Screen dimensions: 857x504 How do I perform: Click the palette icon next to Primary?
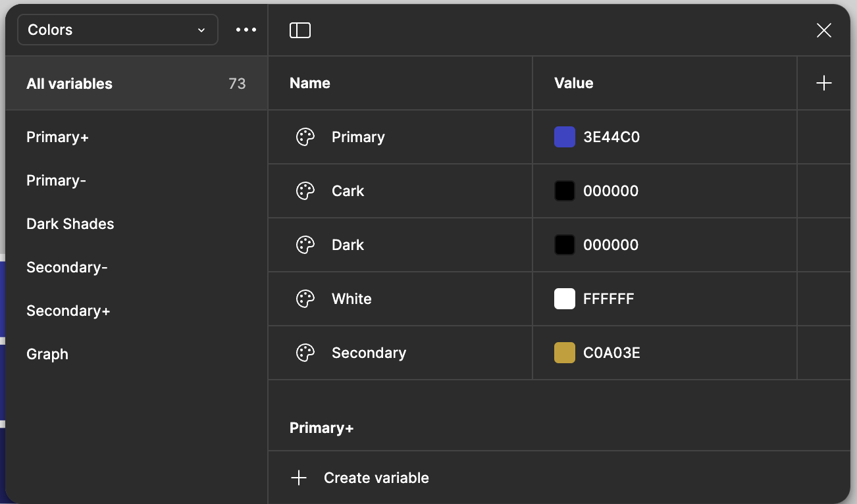coord(305,137)
